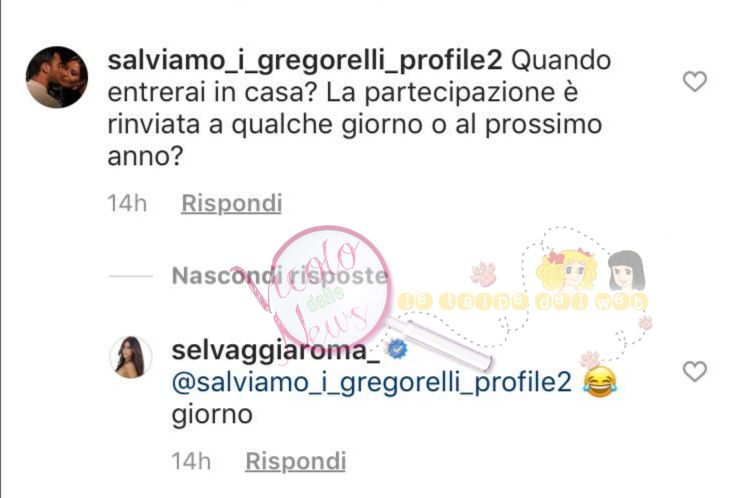The width and height of the screenshot is (748, 498).
Task: Click the yellow 'le talpe del web' watermark text
Action: click(522, 301)
